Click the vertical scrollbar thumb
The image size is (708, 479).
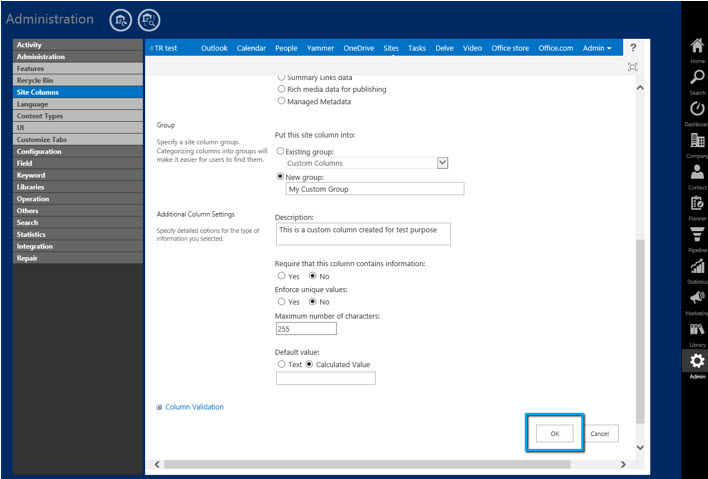640,332
